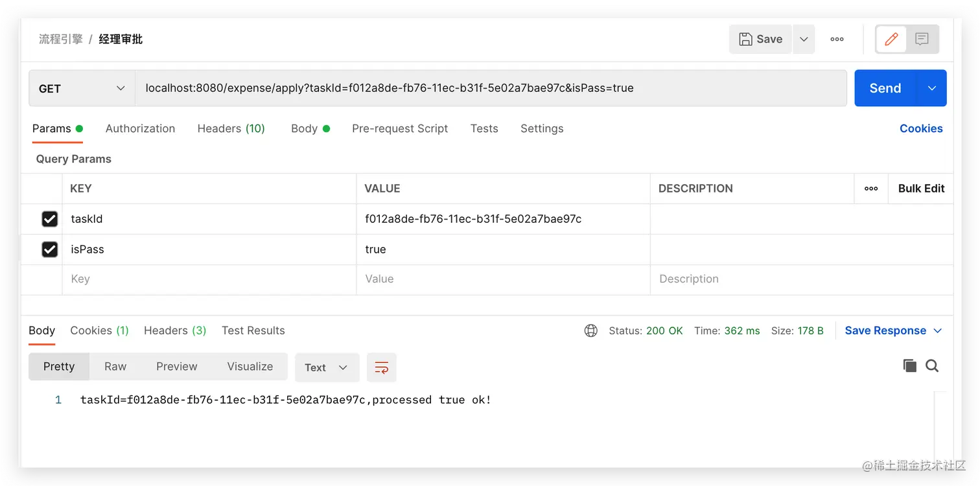Click the Size 178 B text
Image resolution: width=980 pixels, height=486 pixels.
click(797, 330)
